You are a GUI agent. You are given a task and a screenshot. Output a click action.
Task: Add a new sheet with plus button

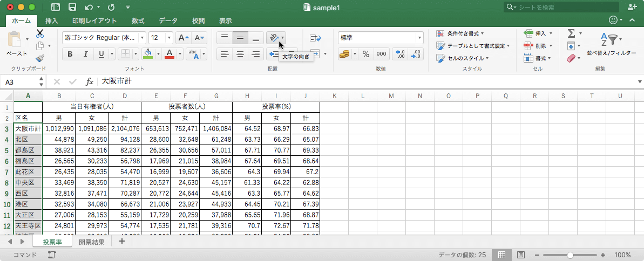[121, 241]
